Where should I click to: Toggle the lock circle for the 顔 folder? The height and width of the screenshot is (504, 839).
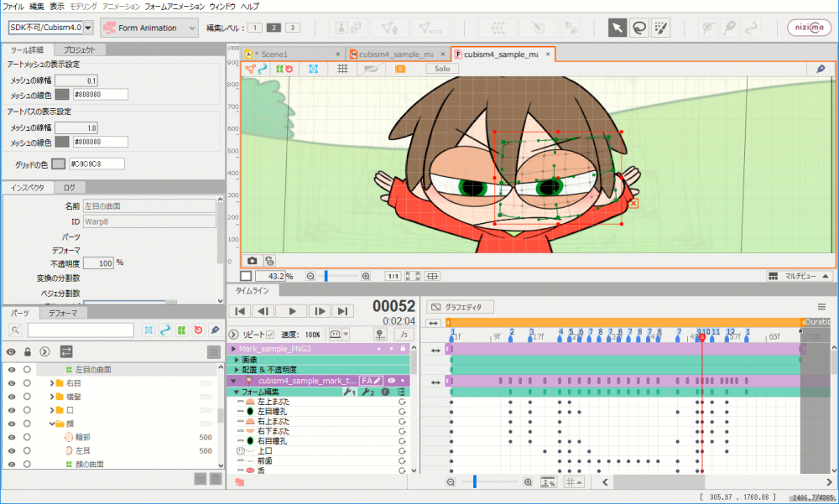pos(27,423)
